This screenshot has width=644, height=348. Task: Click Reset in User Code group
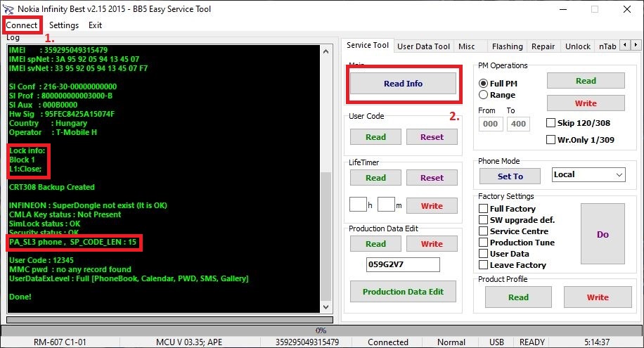[432, 137]
